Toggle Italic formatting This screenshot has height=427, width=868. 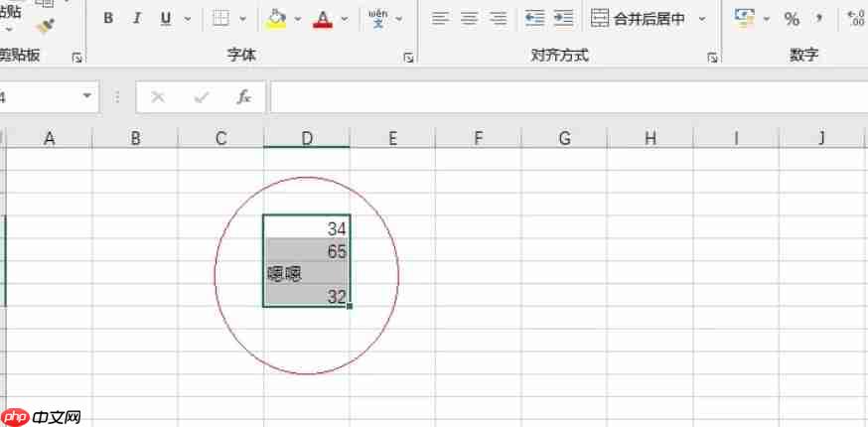pos(137,18)
